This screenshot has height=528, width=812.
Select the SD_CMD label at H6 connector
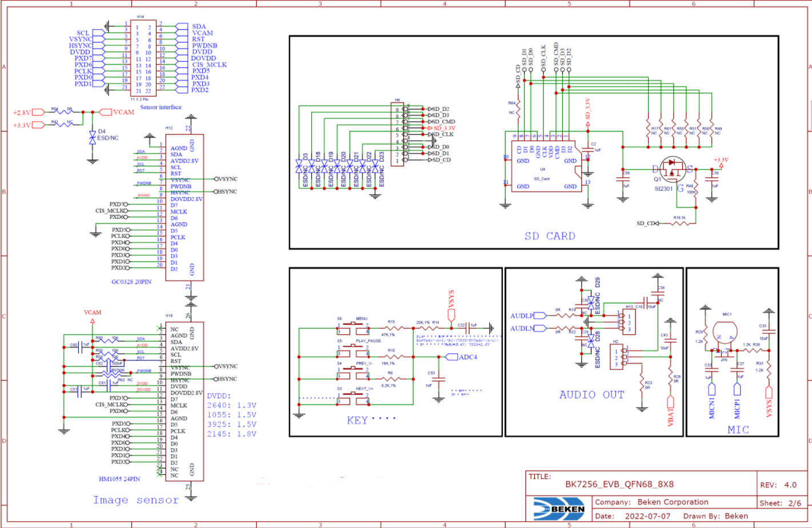coord(443,122)
